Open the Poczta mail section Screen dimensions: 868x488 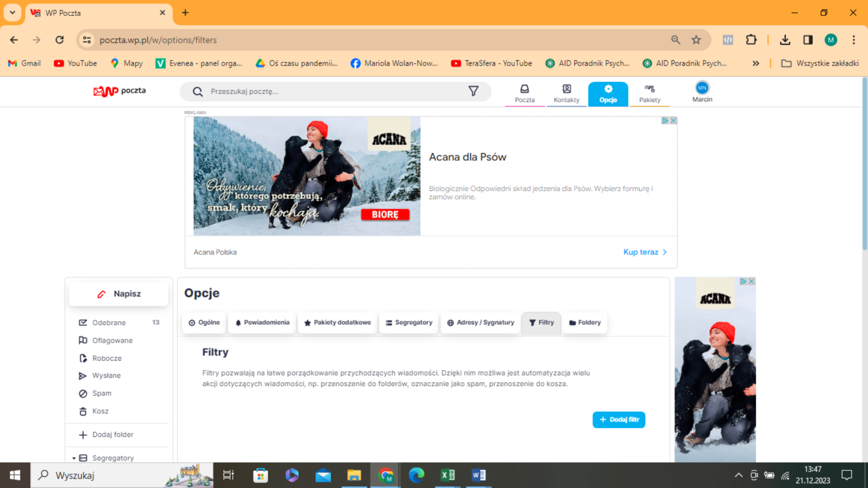[524, 94]
